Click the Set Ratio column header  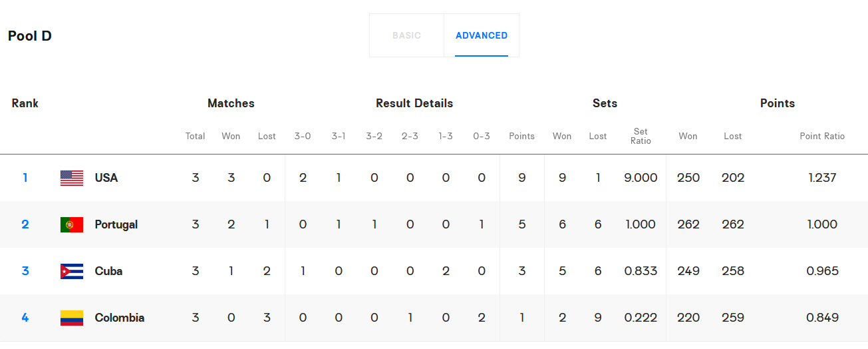point(641,136)
